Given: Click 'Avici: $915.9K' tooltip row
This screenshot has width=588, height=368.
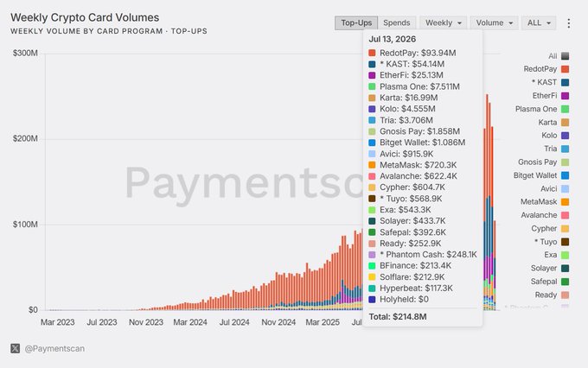Looking at the screenshot, I should (401, 154).
